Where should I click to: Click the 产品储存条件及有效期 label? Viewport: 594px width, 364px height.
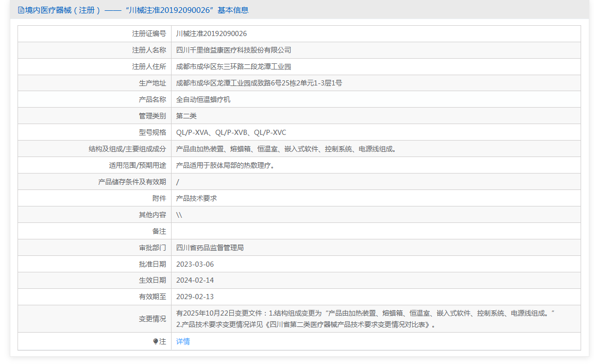[x=132, y=182]
